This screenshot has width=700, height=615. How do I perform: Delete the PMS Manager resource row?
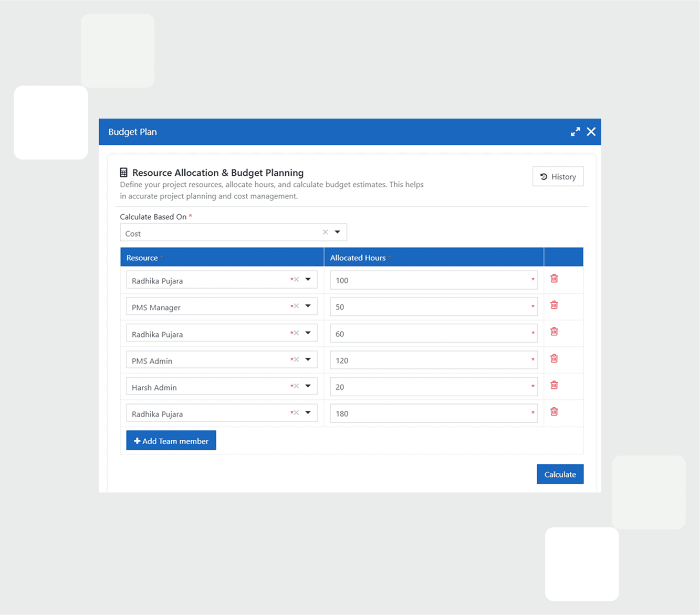point(554,305)
